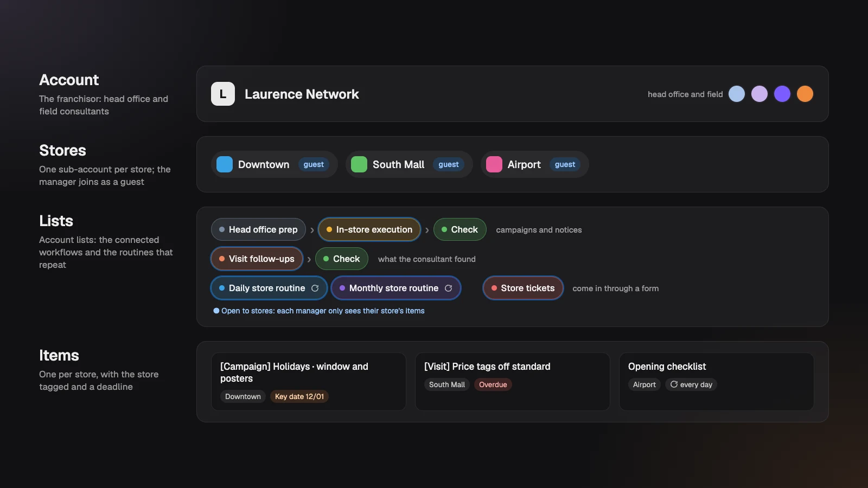Viewport: 868px width, 488px height.
Task: Click the arrow after Head office prep
Action: [312, 230]
